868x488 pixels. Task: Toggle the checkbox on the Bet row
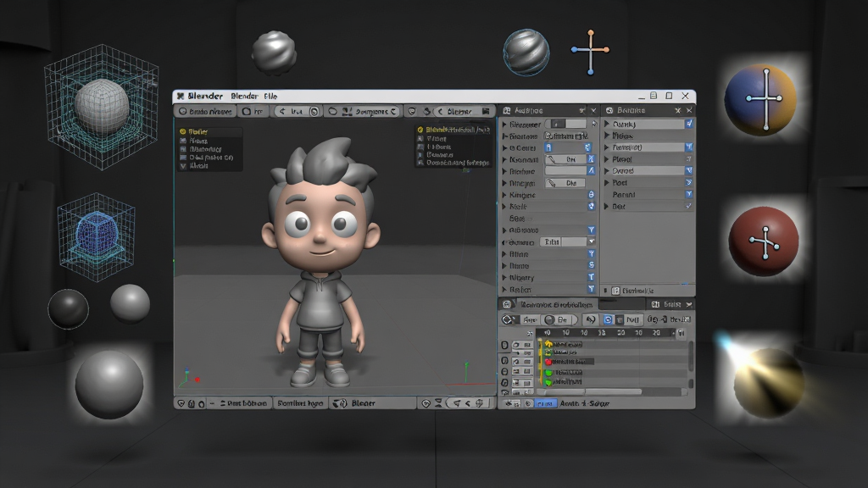689,206
